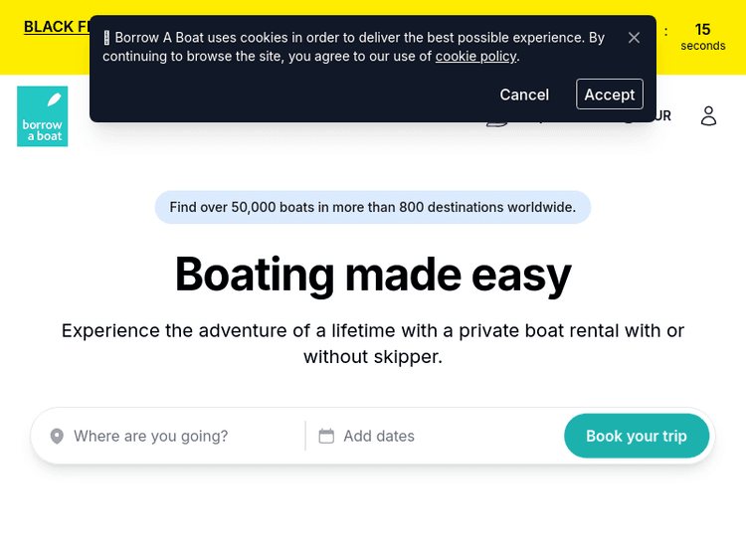The width and height of the screenshot is (746, 560).
Task: Open the cookie policy link
Action: [475, 56]
